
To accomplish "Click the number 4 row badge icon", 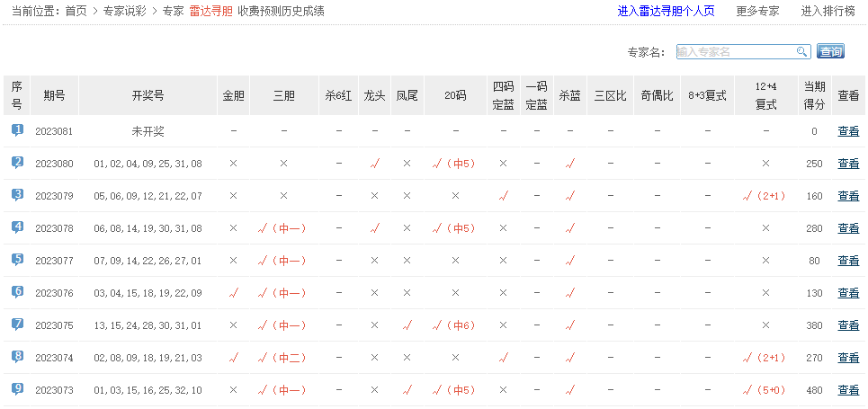I will [x=17, y=227].
